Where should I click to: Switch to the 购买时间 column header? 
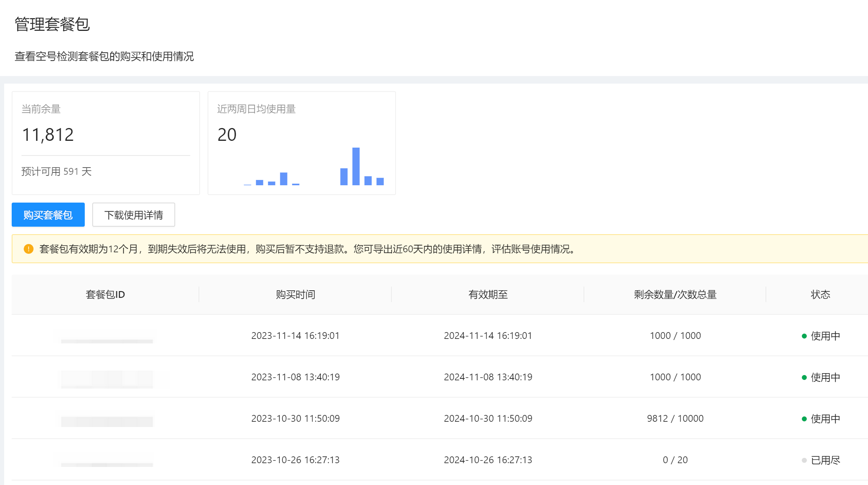295,294
